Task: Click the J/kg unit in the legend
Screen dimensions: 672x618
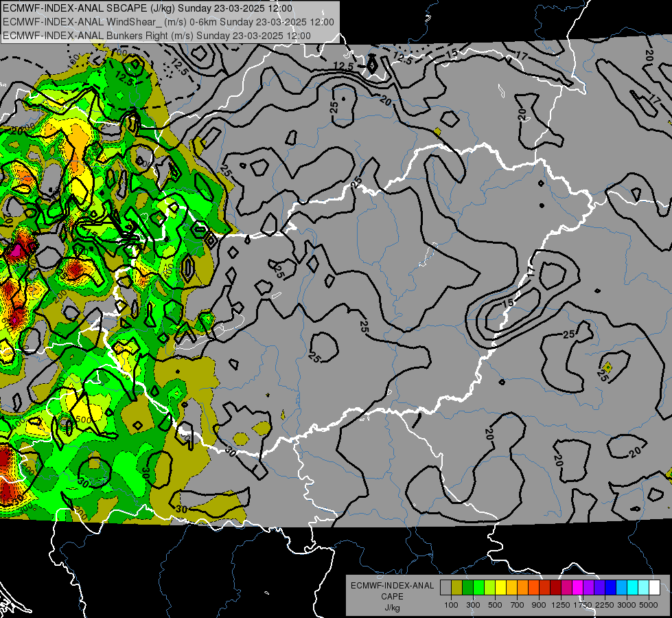Action: click(x=393, y=608)
